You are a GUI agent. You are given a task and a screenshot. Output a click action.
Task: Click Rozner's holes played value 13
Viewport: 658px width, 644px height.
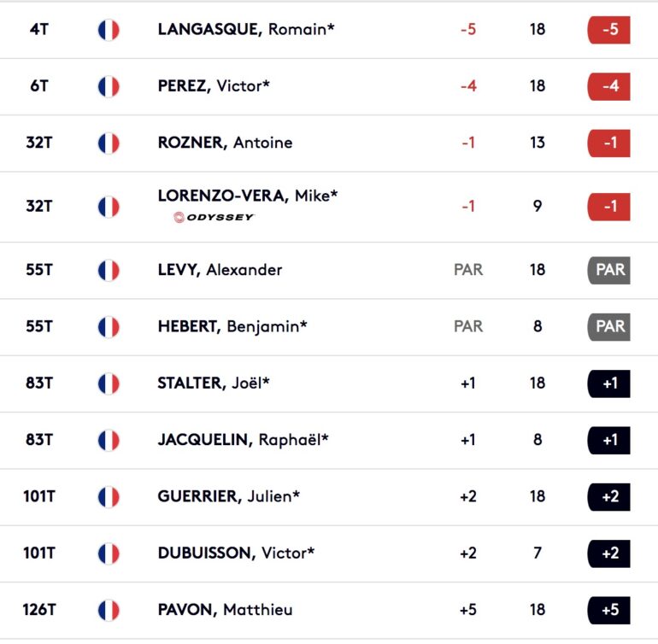(x=538, y=143)
